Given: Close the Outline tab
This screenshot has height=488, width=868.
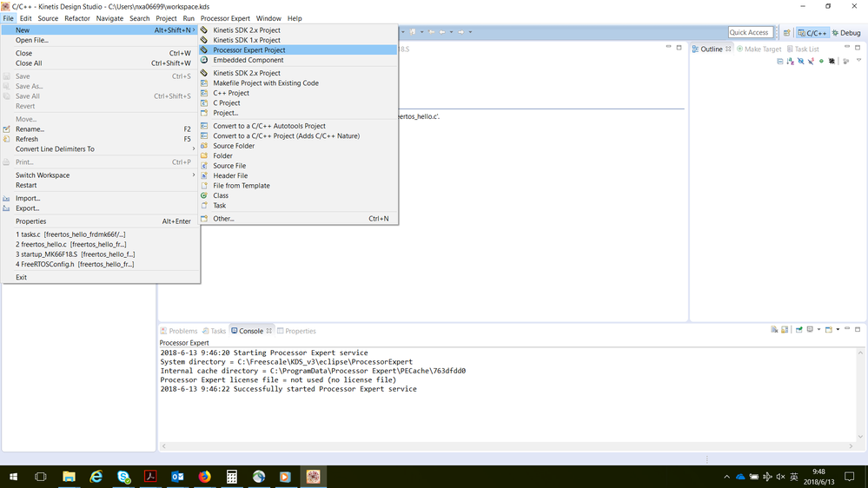Looking at the screenshot, I should 728,49.
